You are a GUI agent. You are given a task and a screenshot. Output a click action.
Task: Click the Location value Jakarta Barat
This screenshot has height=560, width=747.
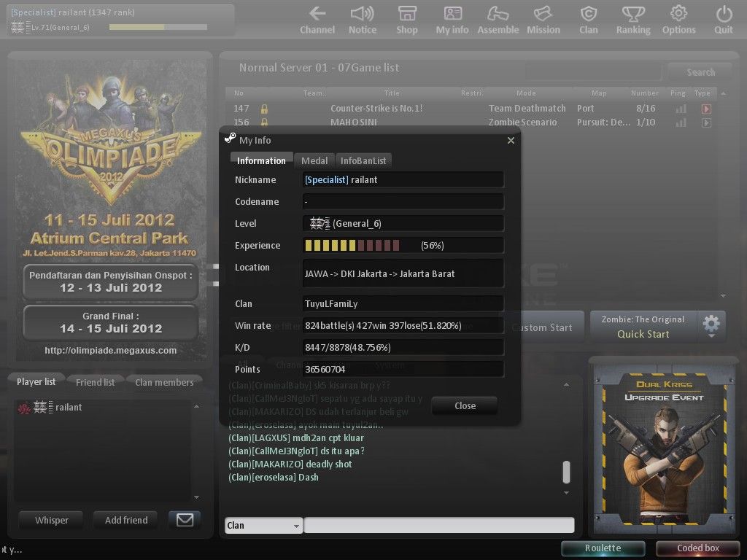(403, 273)
